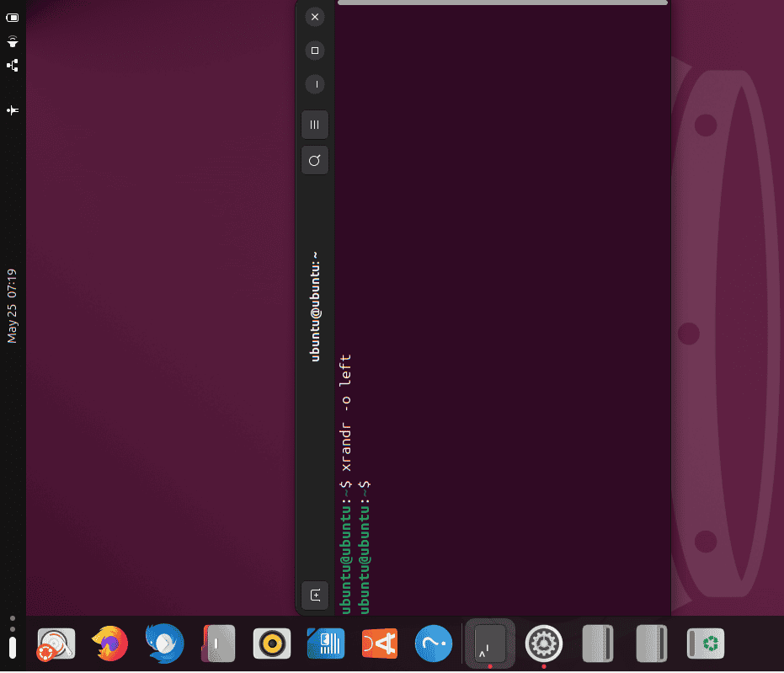The height and width of the screenshot is (673, 784).
Task: Open LibreOffice Writer from the dock
Action: (326, 644)
